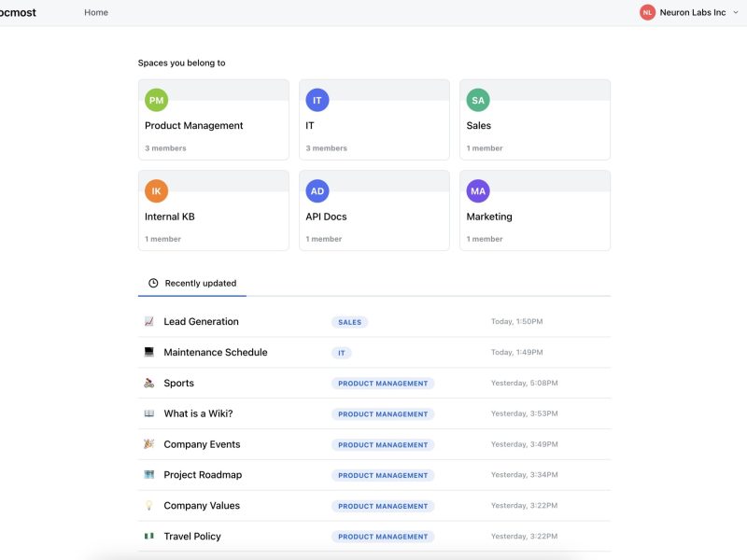Open the Sales space via its SA icon
747x560 pixels.
[x=478, y=99]
